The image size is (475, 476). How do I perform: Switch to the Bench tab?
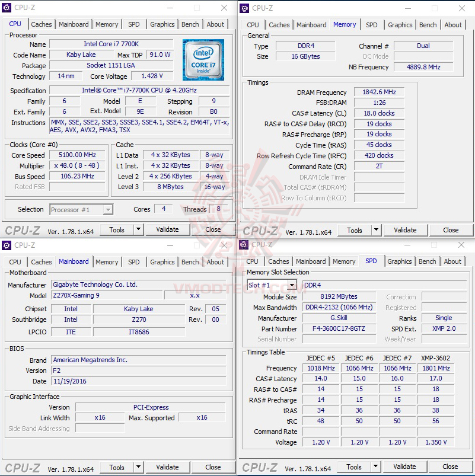(190, 24)
